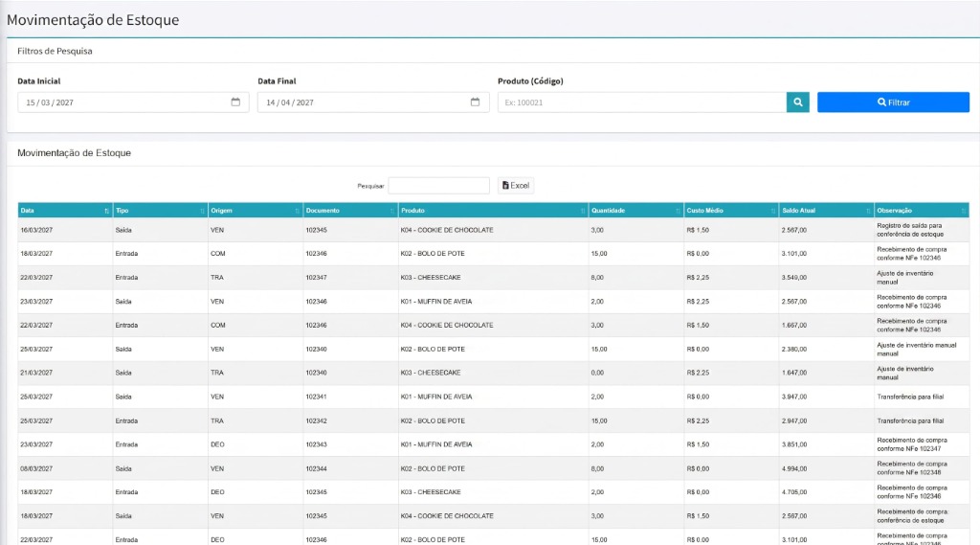Click document number 102347
Screen dimensions: 980x545
click(316, 277)
